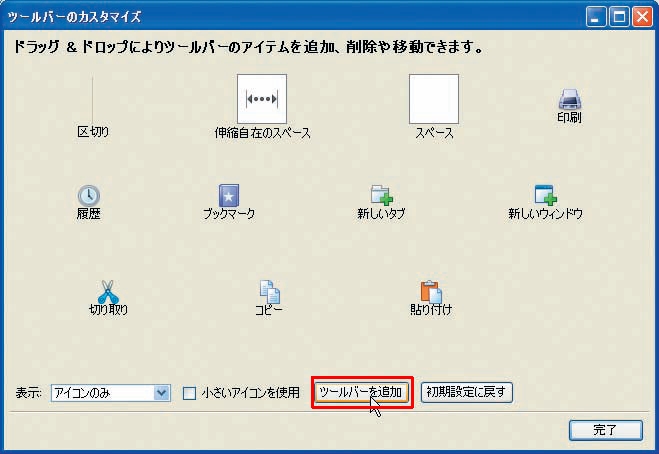The image size is (659, 454).
Task: Click the 切り取り scissors icon
Action: [108, 292]
